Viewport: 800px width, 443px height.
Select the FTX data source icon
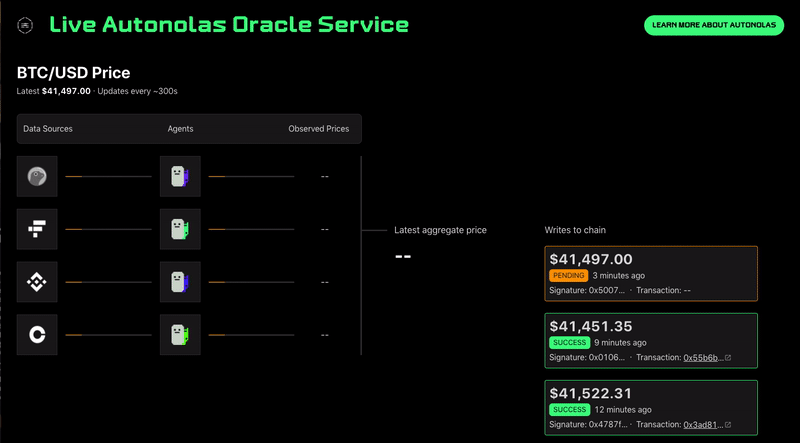(x=37, y=229)
